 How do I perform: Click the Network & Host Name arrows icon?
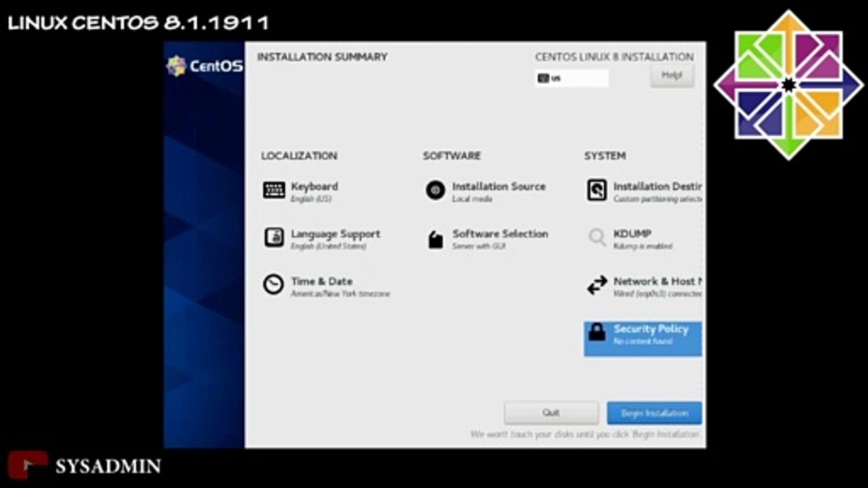tap(597, 285)
